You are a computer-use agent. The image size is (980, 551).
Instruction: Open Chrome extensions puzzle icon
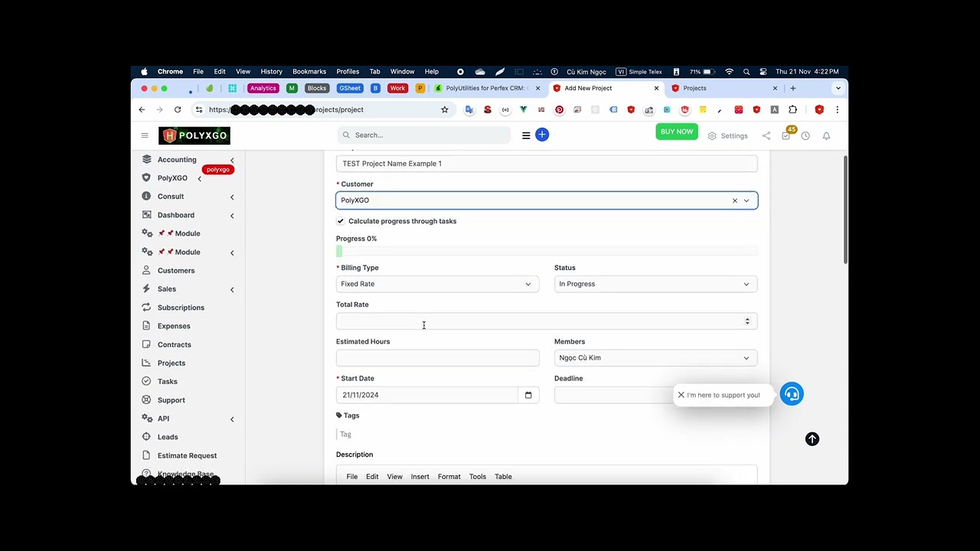point(792,109)
